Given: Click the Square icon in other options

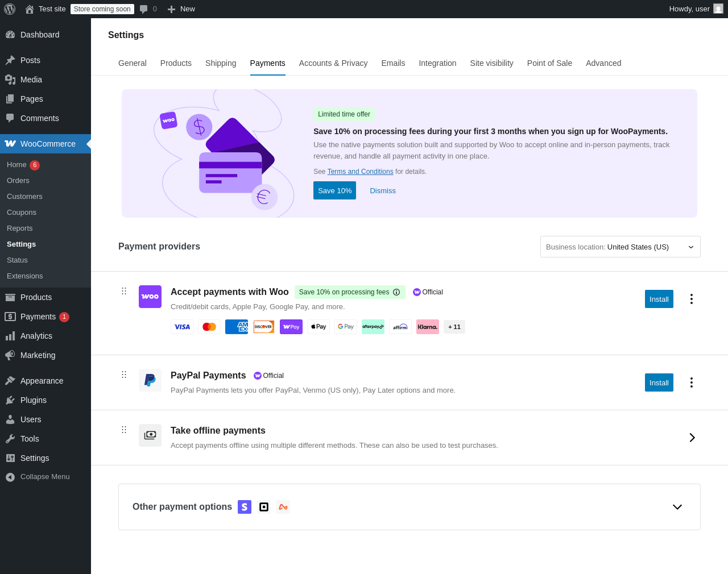Looking at the screenshot, I should pyautogui.click(x=264, y=507).
